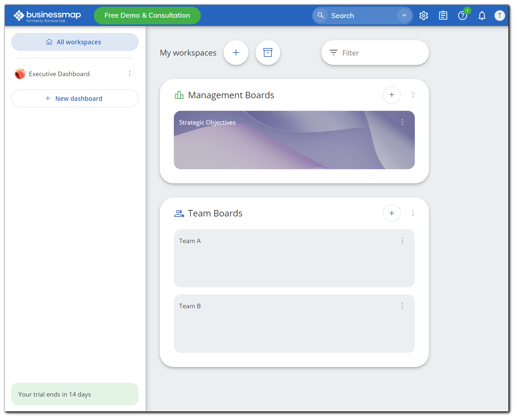Open Team B board three-dot menu
Viewport: 517px width, 420px height.
(402, 306)
